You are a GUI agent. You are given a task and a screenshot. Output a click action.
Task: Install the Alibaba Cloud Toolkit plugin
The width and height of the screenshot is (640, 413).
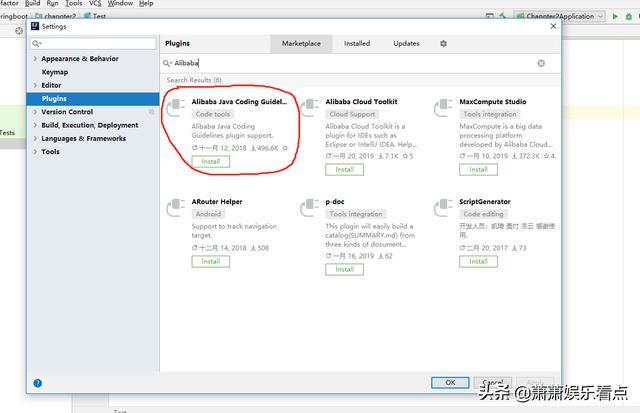344,169
